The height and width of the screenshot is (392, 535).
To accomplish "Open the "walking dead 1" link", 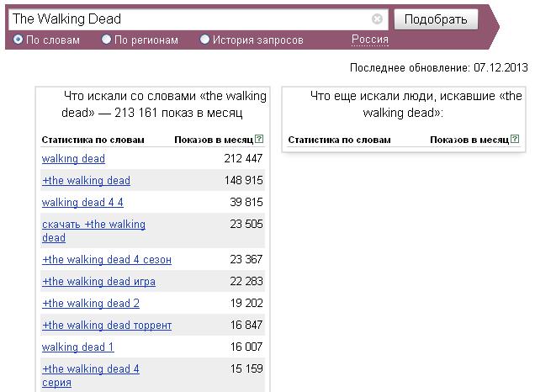I will [77, 347].
